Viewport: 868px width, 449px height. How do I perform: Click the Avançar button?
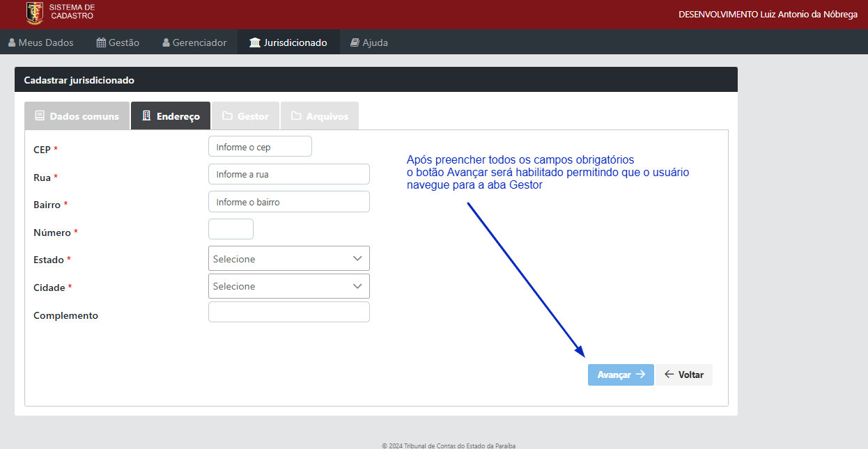tap(621, 375)
